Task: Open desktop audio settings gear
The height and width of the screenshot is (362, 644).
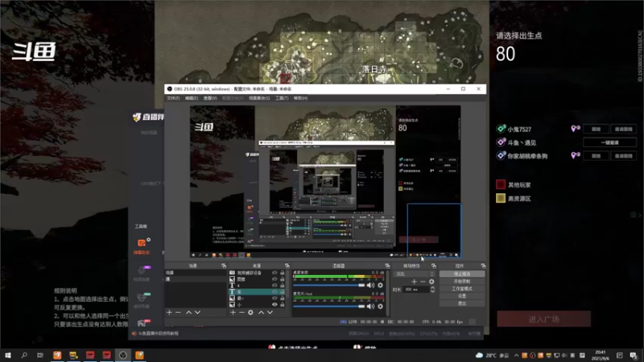Action: 380,285
